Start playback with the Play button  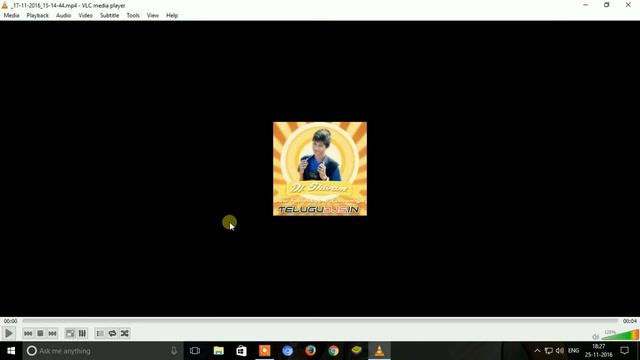tap(8, 333)
